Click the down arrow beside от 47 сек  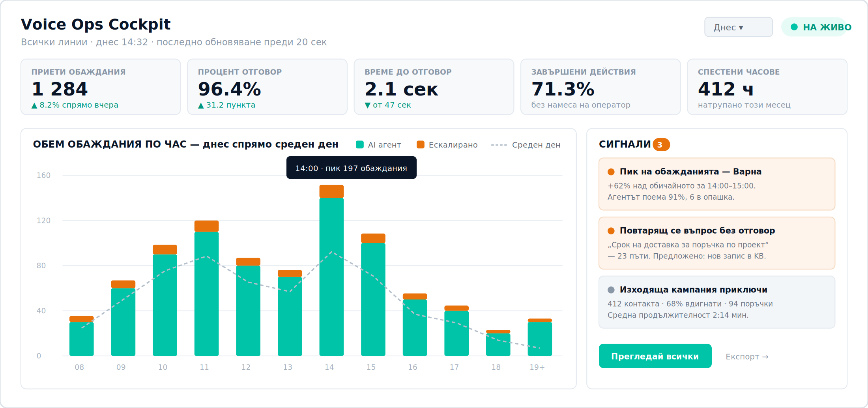367,105
